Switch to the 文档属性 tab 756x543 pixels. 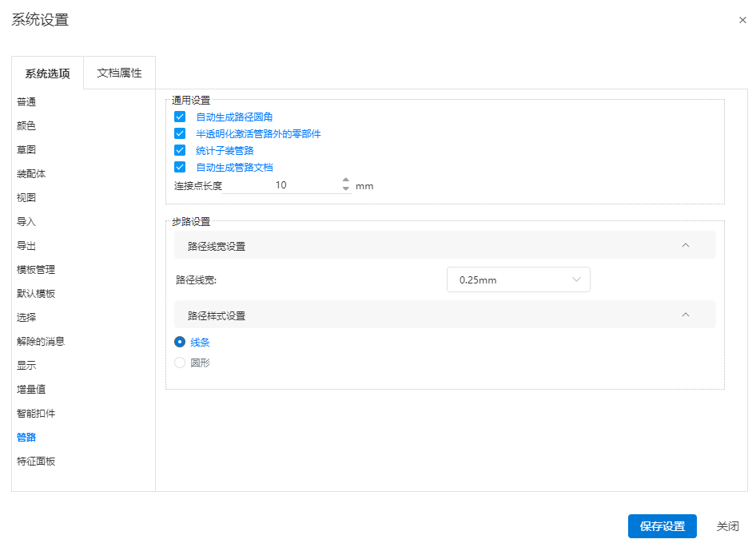(x=119, y=73)
